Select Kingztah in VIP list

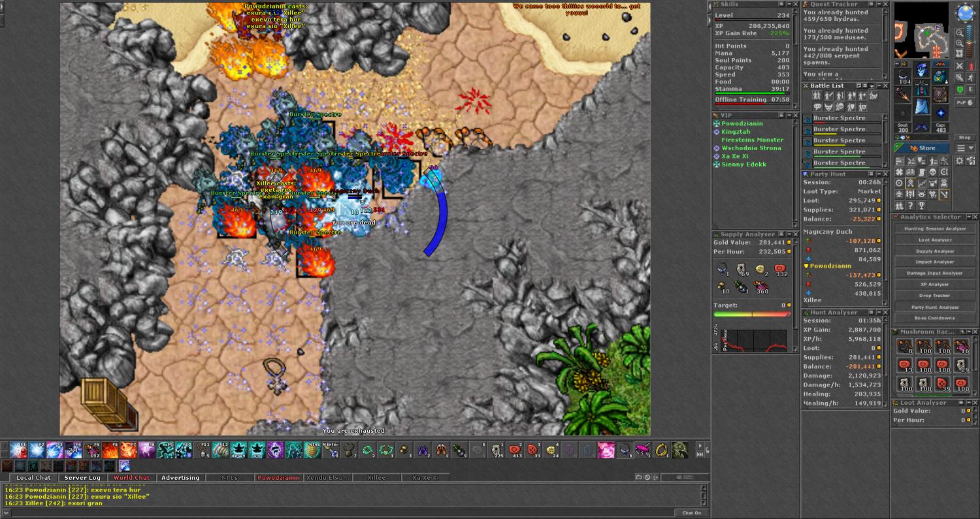pos(736,132)
